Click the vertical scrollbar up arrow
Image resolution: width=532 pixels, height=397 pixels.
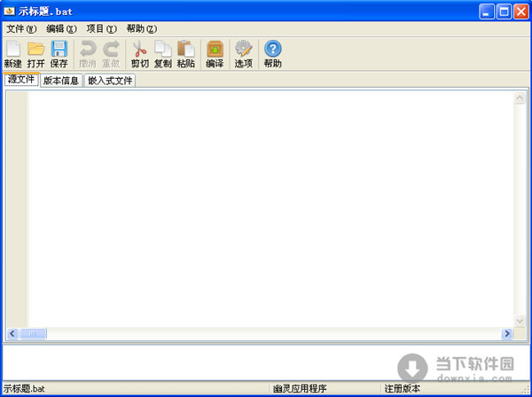(x=520, y=97)
